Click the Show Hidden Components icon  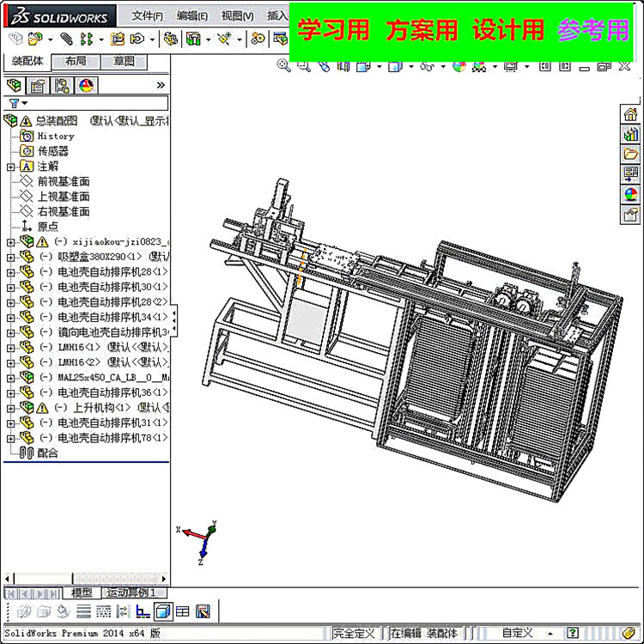171,39
